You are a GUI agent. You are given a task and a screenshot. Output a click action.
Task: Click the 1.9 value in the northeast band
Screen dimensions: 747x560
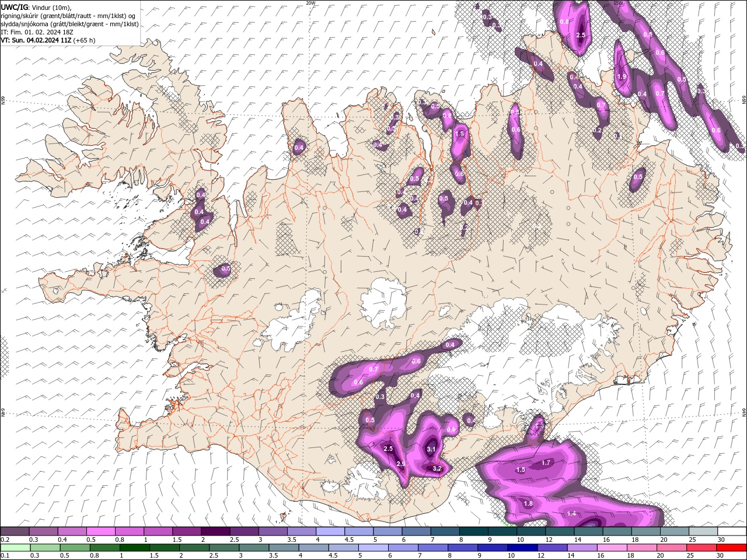tap(622, 76)
